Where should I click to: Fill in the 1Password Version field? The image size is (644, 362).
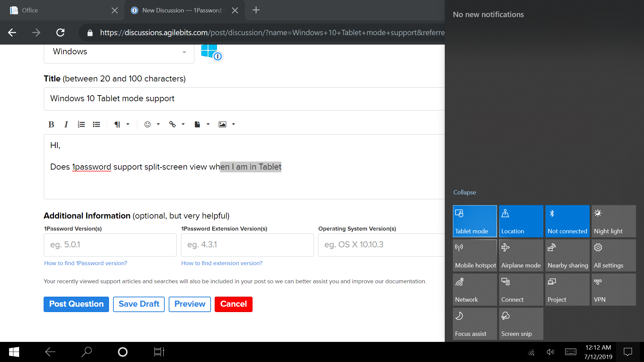click(x=110, y=245)
